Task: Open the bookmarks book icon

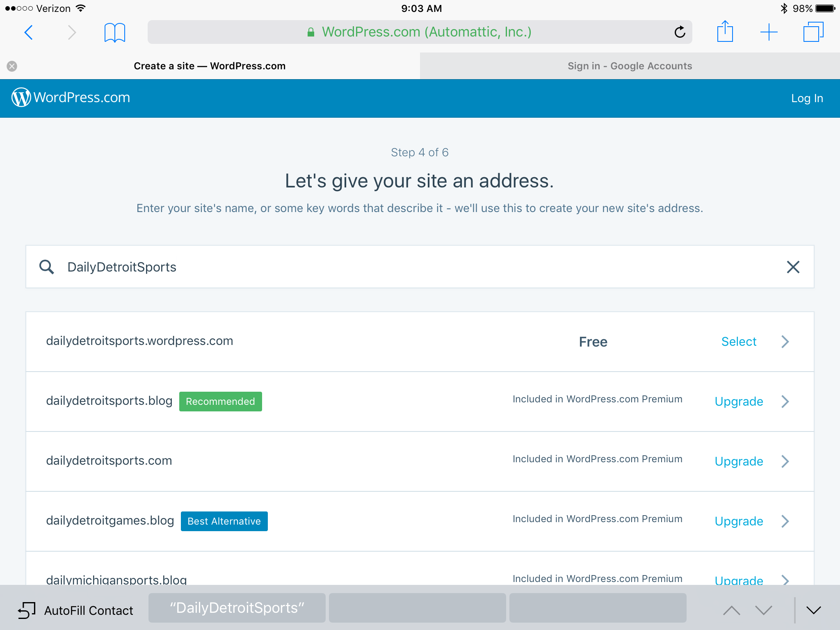Action: tap(114, 32)
